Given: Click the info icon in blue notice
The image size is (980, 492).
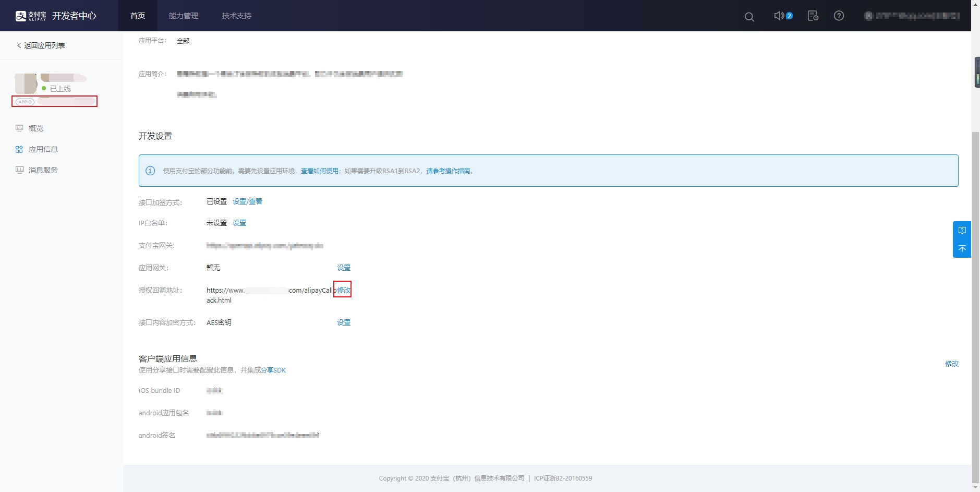Looking at the screenshot, I should (x=150, y=171).
